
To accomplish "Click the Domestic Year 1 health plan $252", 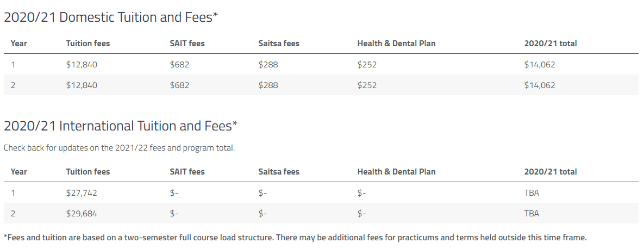I will tap(367, 65).
